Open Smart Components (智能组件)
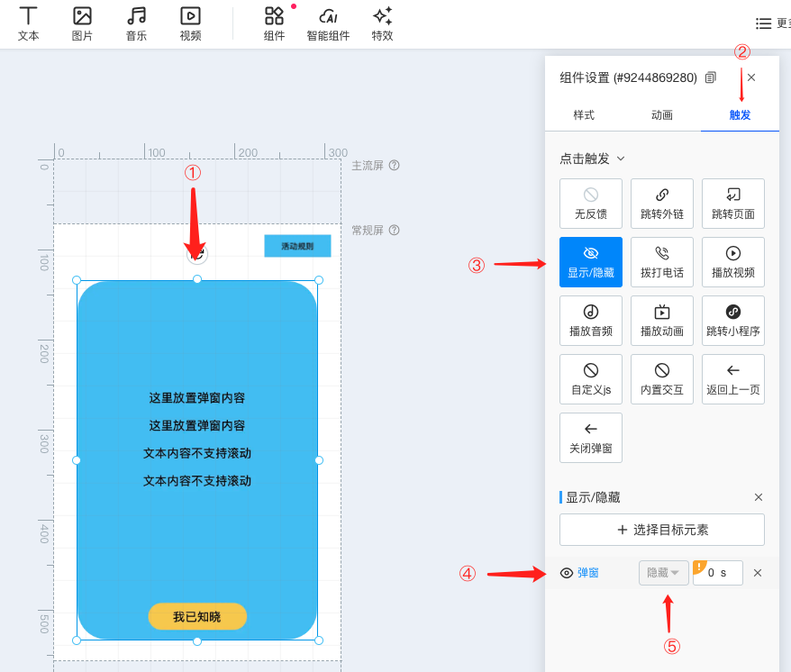791x672 pixels. click(328, 23)
